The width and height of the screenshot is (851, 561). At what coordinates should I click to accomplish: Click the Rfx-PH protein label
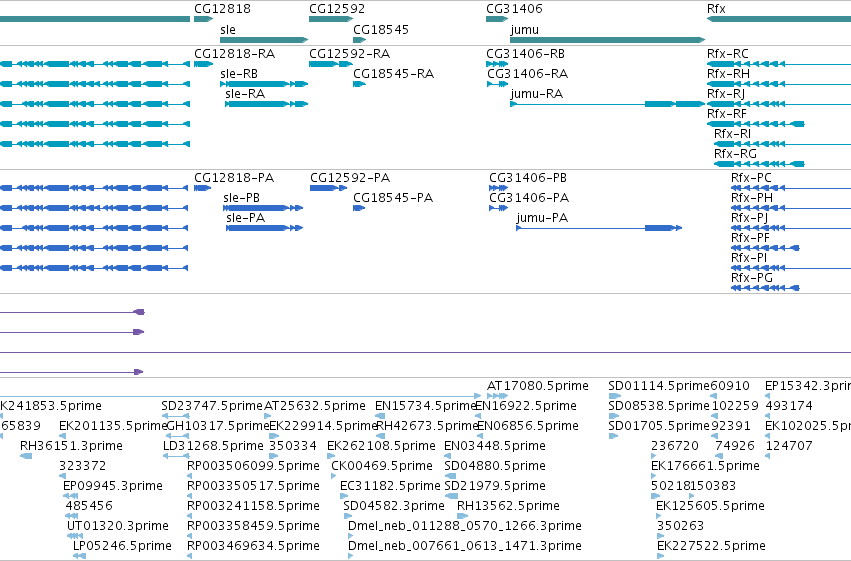click(752, 198)
